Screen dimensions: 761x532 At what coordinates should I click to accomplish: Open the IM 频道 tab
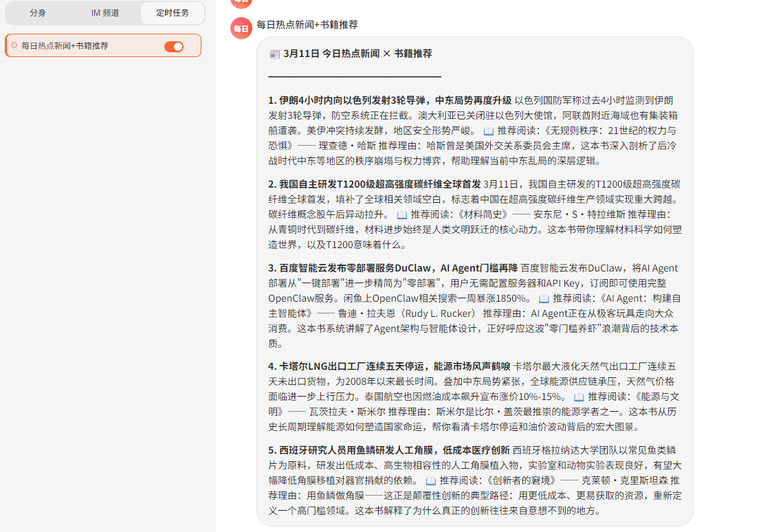(x=104, y=13)
